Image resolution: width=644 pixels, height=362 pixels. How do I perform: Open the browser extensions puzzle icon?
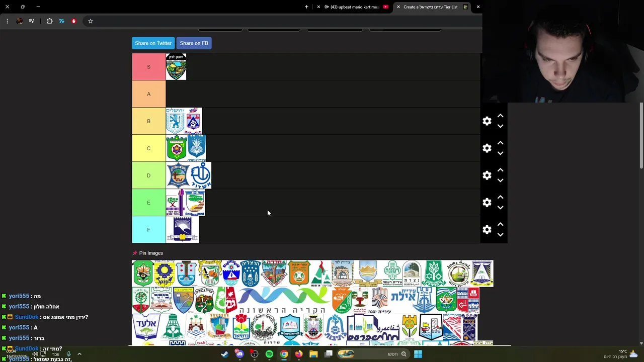click(50, 21)
